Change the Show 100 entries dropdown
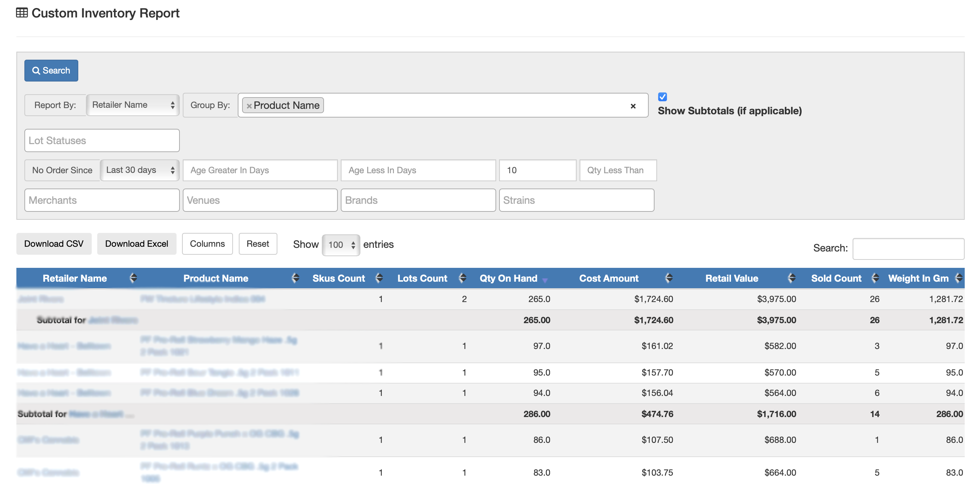Screen dimensions: 980x484 pyautogui.click(x=340, y=245)
